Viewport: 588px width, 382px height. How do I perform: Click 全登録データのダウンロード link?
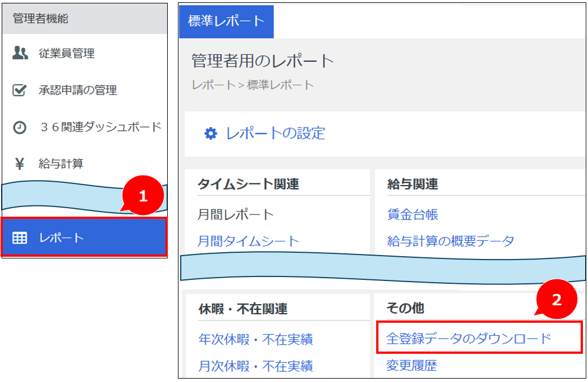pyautogui.click(x=468, y=339)
